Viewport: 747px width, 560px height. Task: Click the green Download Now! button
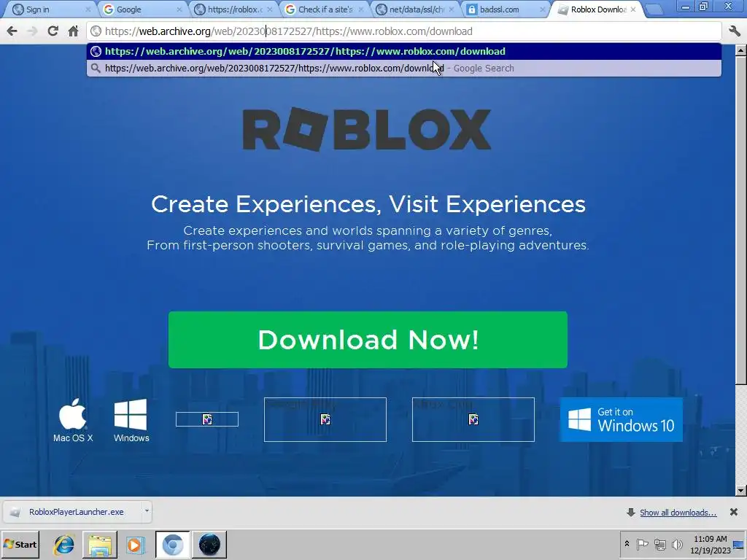point(368,340)
